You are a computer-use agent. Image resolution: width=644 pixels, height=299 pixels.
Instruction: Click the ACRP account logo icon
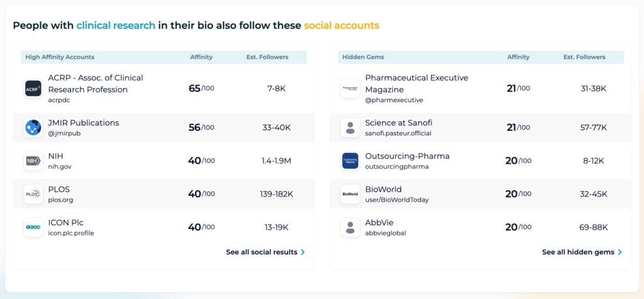click(33, 88)
